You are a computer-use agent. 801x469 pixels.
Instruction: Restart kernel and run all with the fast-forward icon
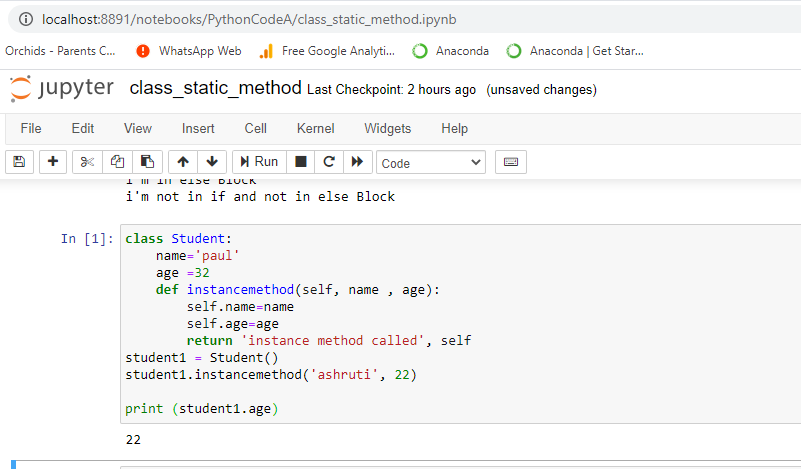[x=358, y=162]
